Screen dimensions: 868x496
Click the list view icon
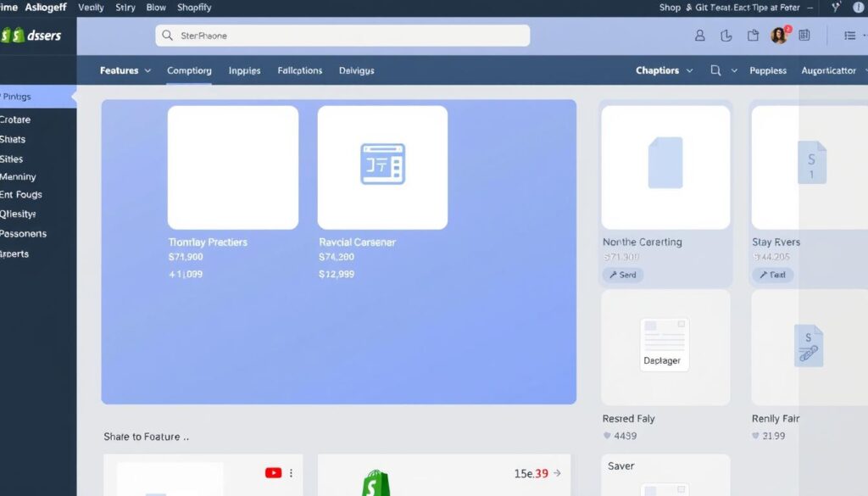(x=850, y=36)
